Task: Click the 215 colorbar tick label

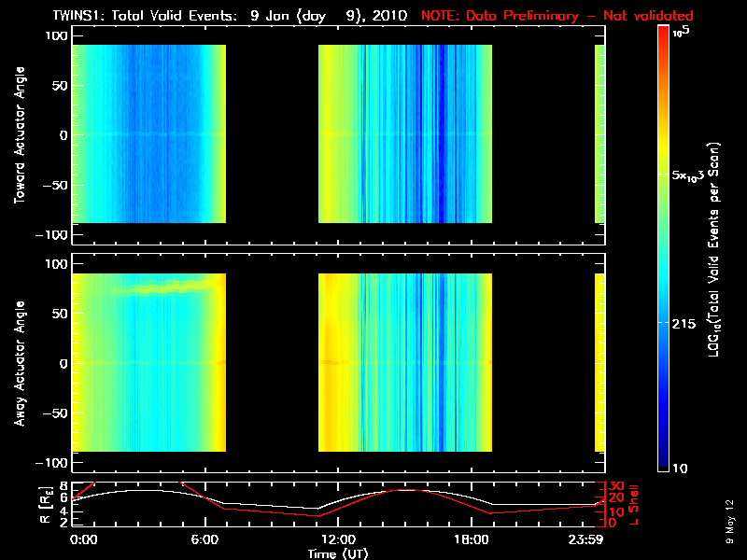Action: (684, 324)
